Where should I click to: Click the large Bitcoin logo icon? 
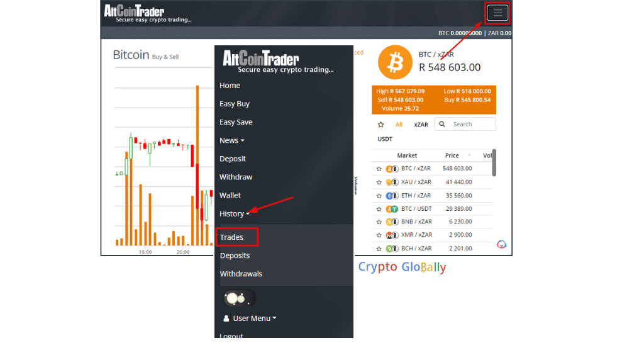(395, 62)
